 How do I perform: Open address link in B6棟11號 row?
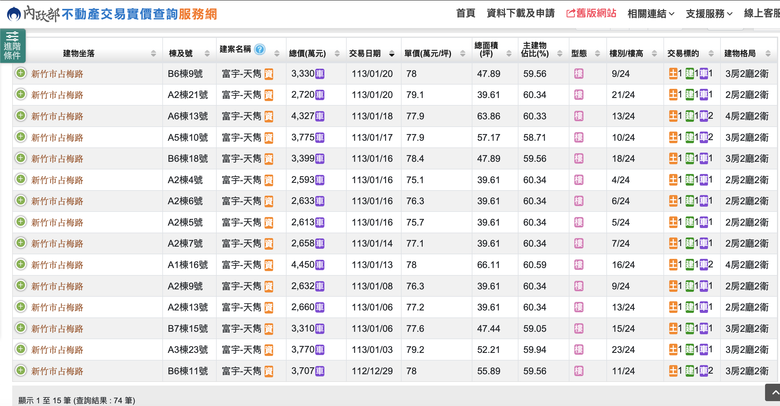point(57,371)
